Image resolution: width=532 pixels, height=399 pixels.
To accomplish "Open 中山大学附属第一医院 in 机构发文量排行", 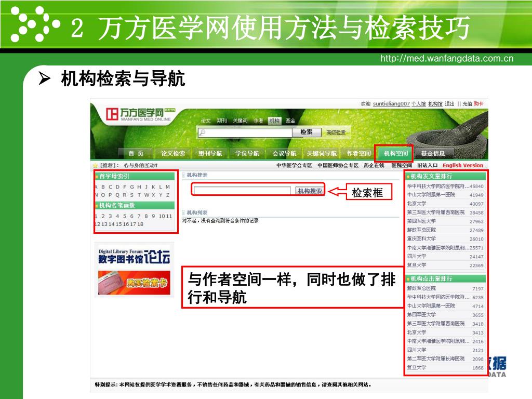I will coord(431,195).
